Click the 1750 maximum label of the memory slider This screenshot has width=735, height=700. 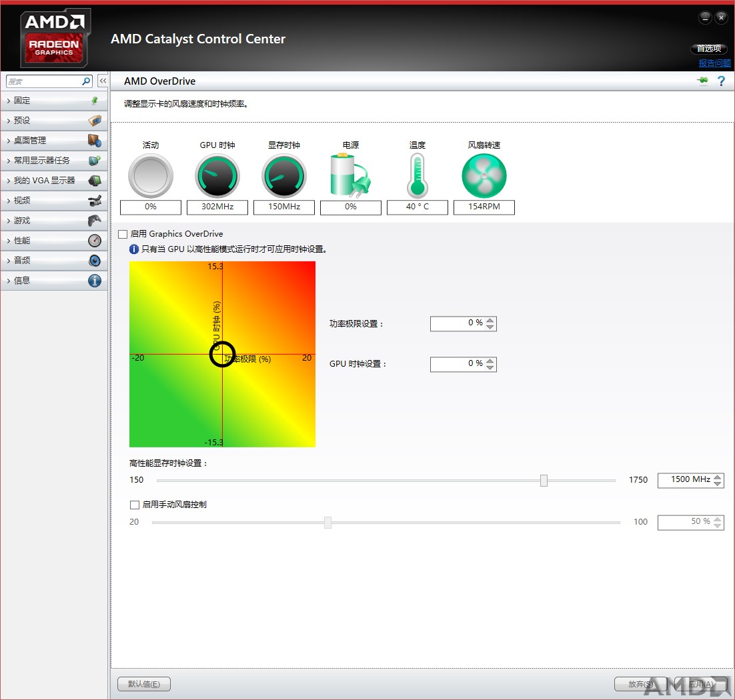pos(638,480)
